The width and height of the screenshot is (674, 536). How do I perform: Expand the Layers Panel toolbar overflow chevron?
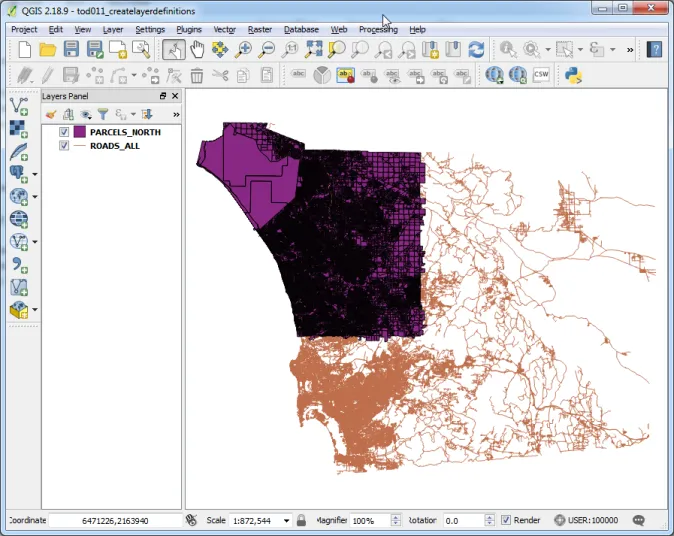click(x=176, y=115)
